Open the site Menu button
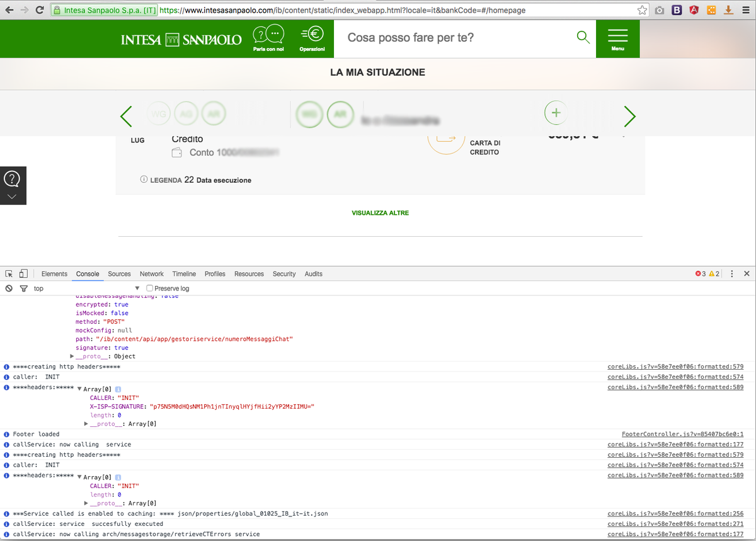 618,39
